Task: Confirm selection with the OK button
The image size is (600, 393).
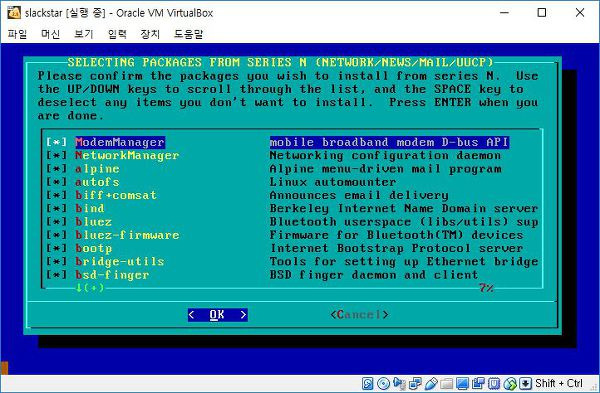Action: tap(217, 315)
